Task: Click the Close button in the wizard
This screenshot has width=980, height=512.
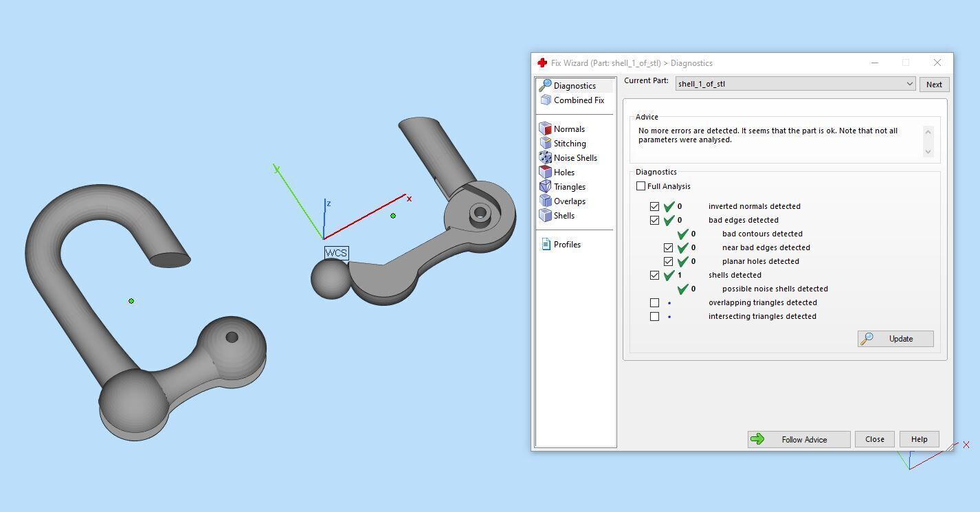Action: point(875,439)
